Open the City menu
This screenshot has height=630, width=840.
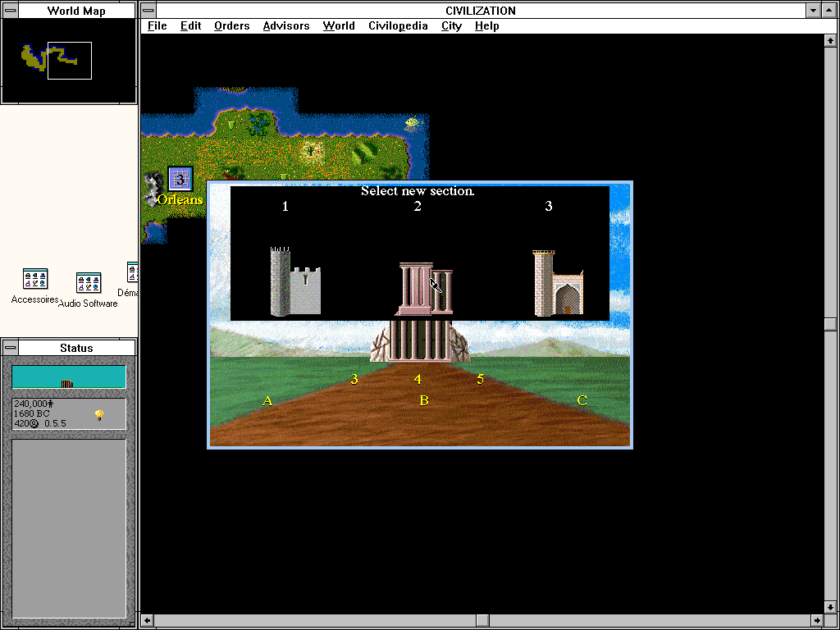pos(452,25)
